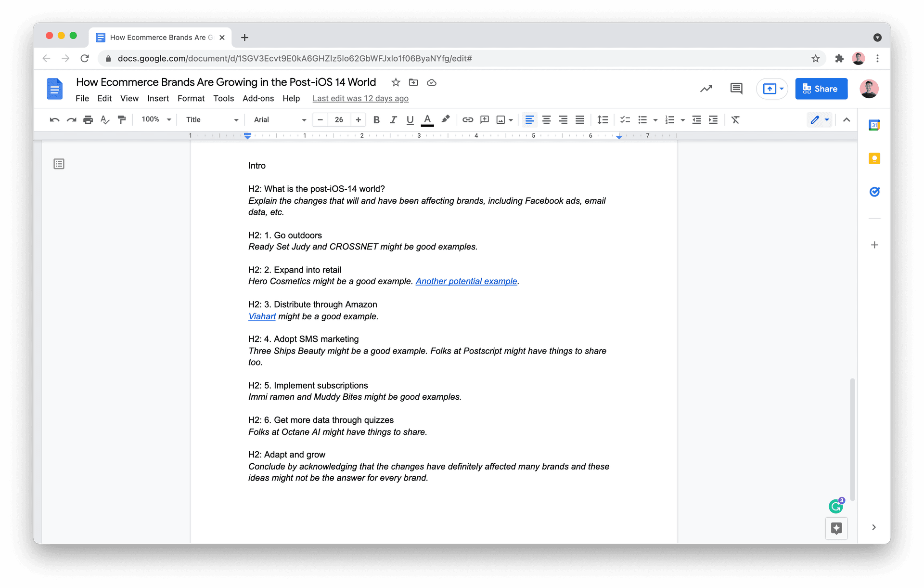The image size is (924, 588).
Task: Increase paragraph indent
Action: click(x=713, y=120)
